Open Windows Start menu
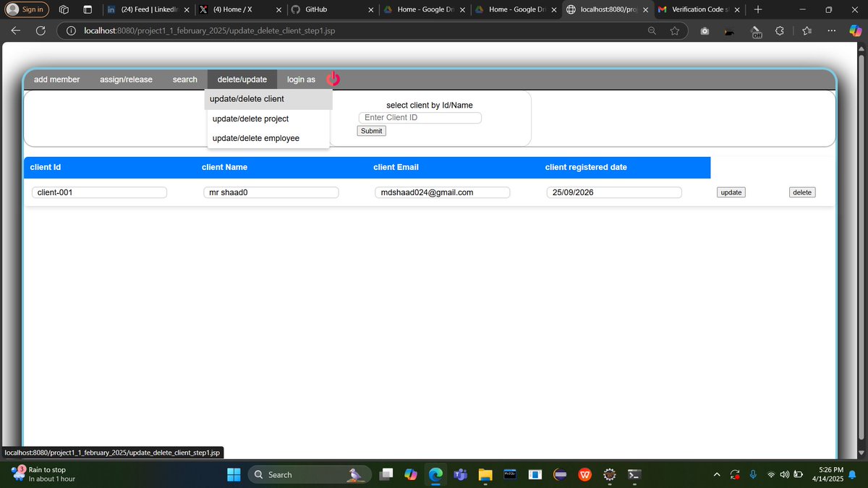 (x=234, y=474)
